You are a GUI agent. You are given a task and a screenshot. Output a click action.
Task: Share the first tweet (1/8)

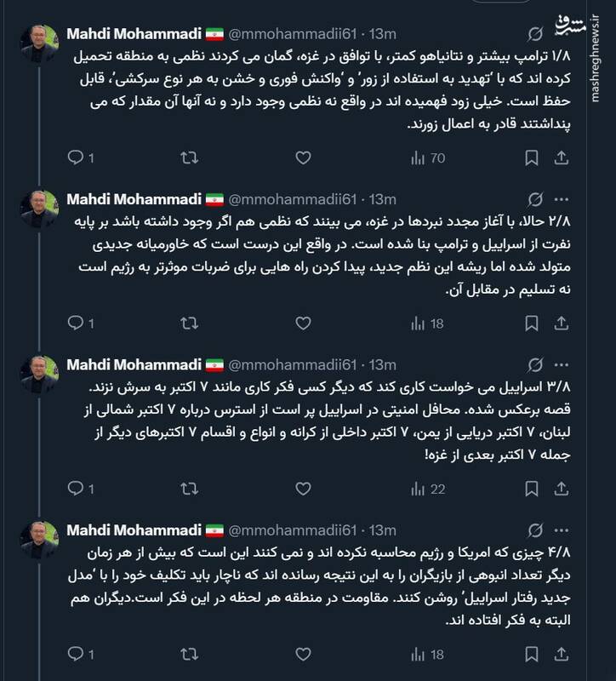(562, 158)
